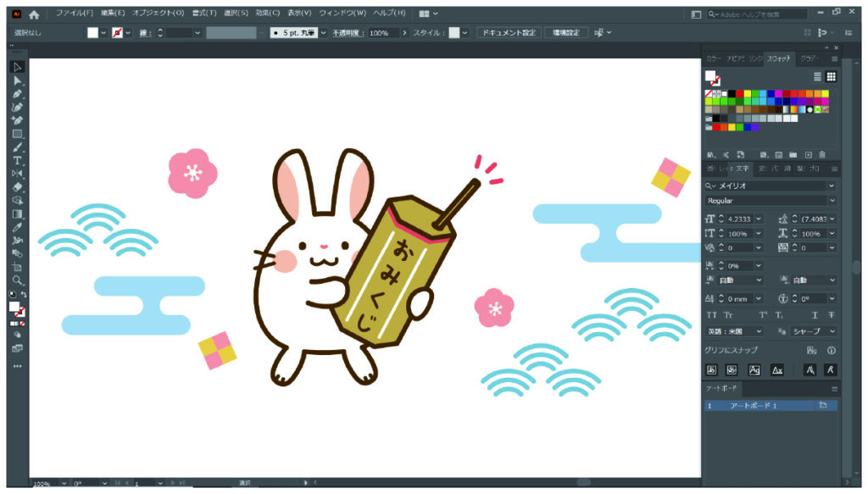Click the 環境設定 button
The image size is (868, 494).
click(x=565, y=33)
